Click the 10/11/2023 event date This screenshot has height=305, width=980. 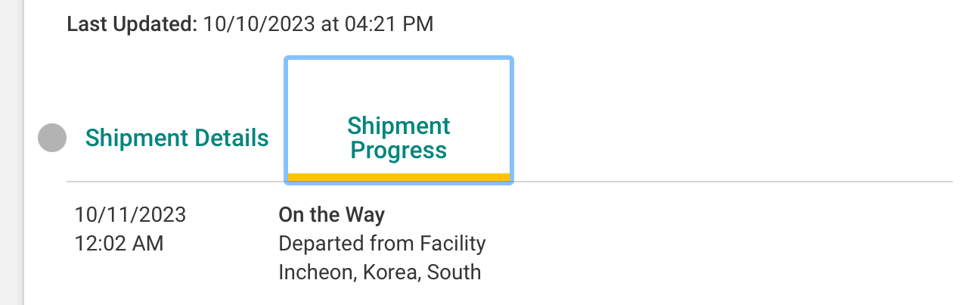click(x=130, y=215)
